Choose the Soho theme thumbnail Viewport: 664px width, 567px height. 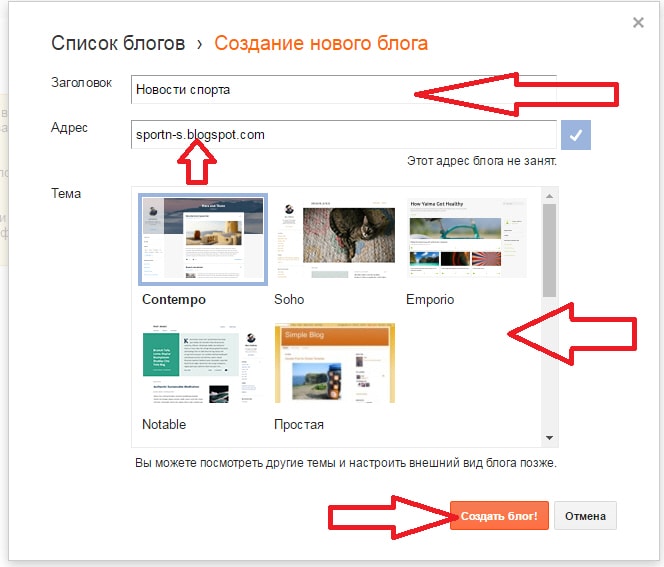click(335, 239)
